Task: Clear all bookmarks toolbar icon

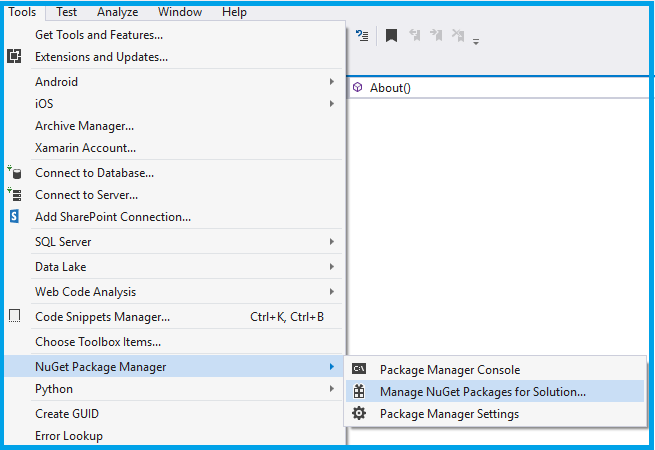Action: (458, 35)
